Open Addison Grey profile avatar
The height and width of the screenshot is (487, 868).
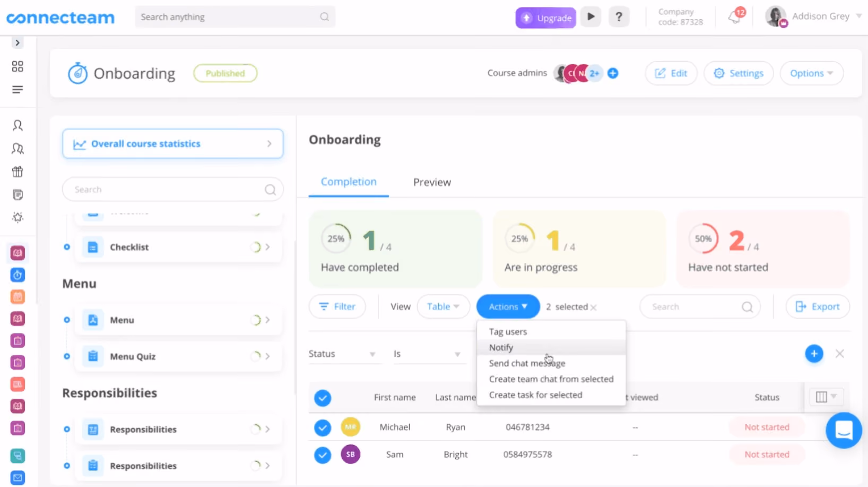[775, 16]
